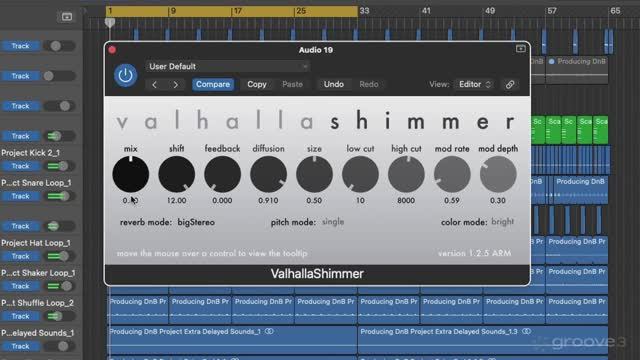This screenshot has height=360, width=640.
Task: Click bar 33 on the timeline ruler
Action: [364, 11]
